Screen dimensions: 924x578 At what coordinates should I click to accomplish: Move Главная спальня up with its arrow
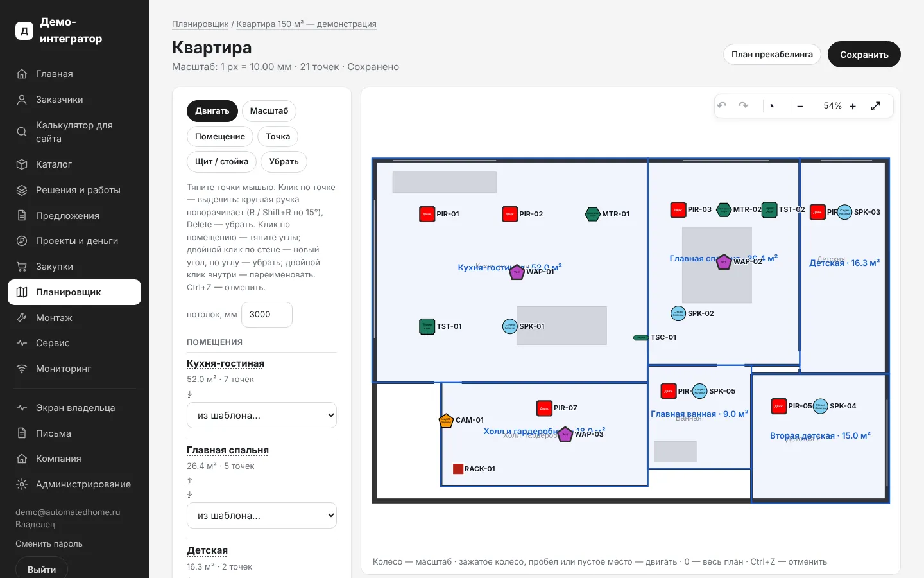click(190, 480)
